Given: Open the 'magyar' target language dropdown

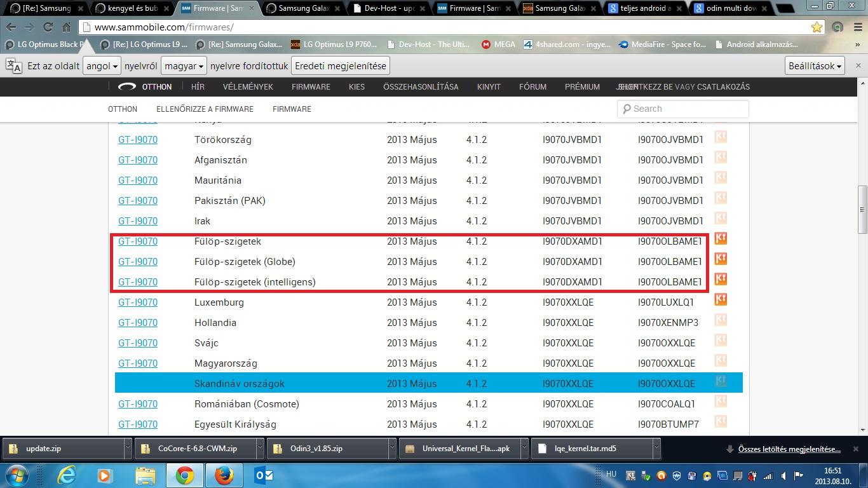Looking at the screenshot, I should [x=184, y=66].
